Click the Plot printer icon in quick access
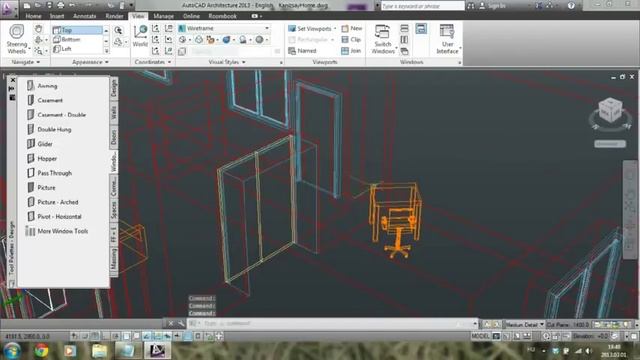 pos(61,5)
